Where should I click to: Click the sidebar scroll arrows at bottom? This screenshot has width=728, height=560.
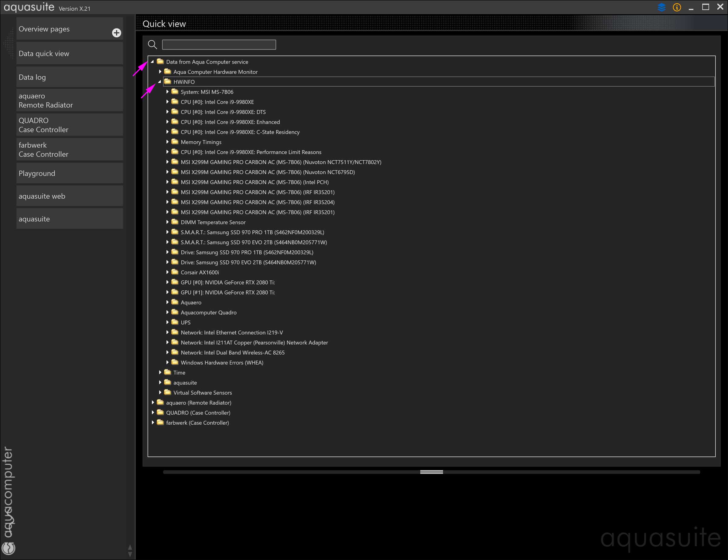point(130,551)
